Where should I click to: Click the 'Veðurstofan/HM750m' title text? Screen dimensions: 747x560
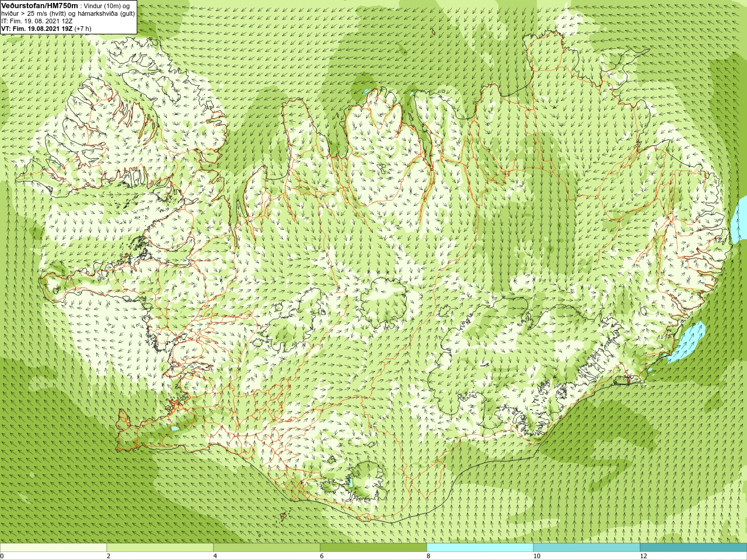(40, 5)
